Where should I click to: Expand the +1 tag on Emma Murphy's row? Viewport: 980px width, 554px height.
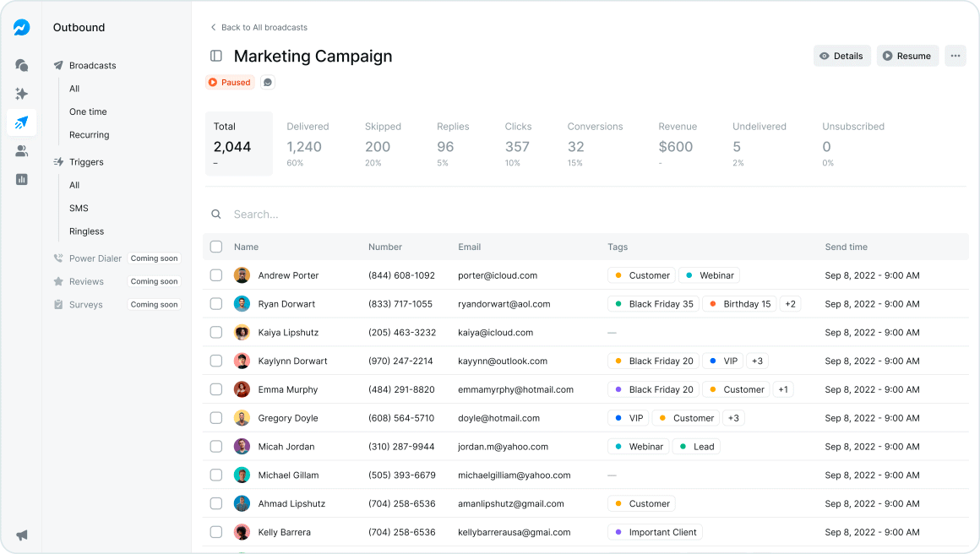click(783, 389)
